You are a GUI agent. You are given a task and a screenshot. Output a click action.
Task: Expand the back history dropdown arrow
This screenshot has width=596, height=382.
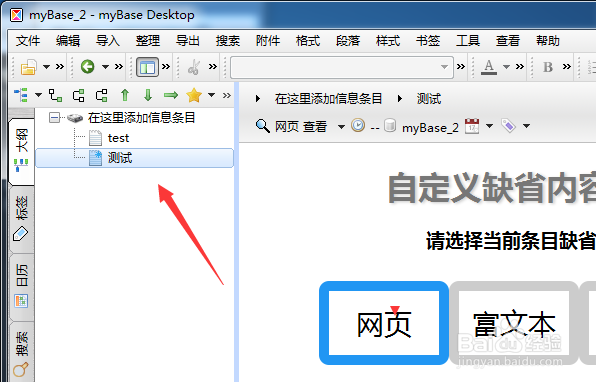(105, 67)
